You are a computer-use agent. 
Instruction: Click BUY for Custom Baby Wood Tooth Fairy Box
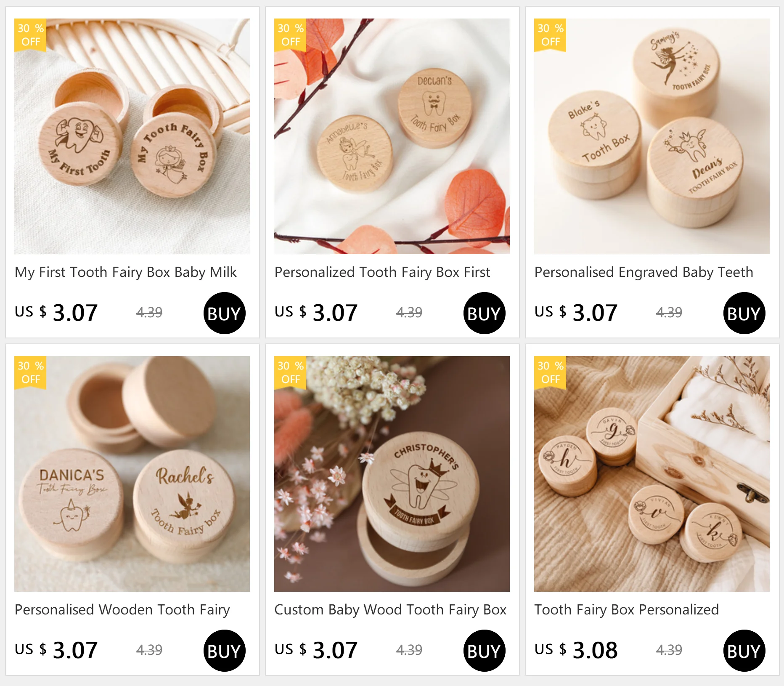[x=484, y=651]
